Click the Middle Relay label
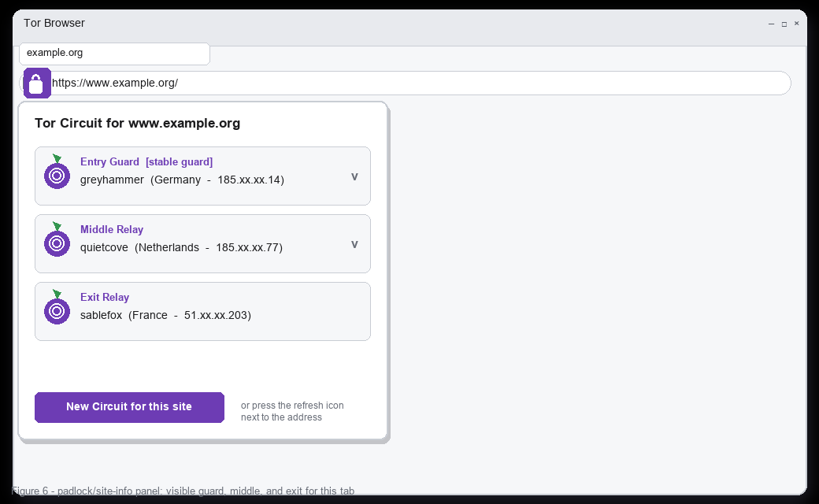The height and width of the screenshot is (504, 819). [112, 230]
